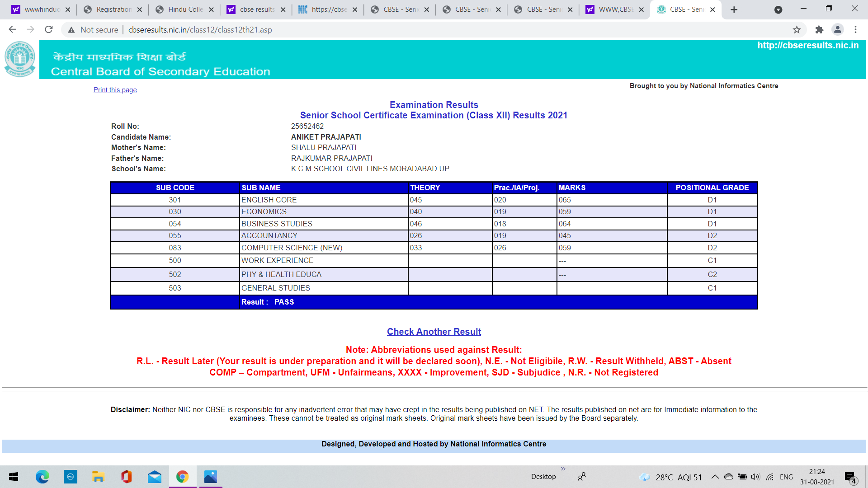Show hidden system tray icons

coord(715,477)
